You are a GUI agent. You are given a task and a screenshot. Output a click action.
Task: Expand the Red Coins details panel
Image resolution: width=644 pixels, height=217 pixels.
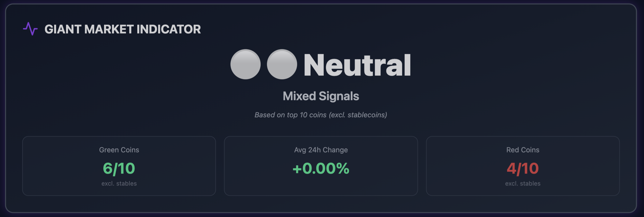522,166
